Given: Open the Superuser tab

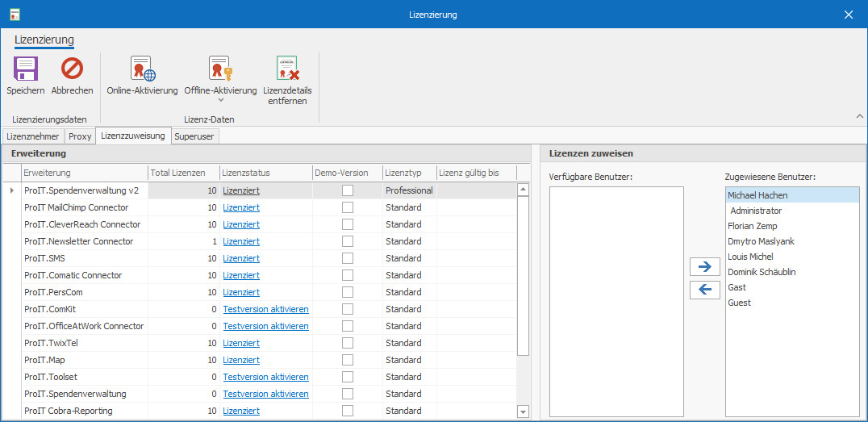Looking at the screenshot, I should tap(194, 136).
